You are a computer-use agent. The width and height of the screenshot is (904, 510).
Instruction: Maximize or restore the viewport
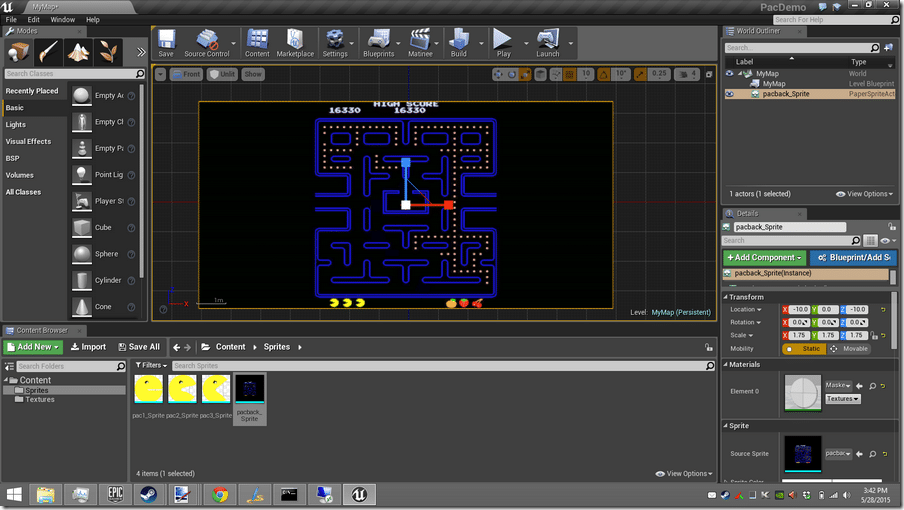(x=709, y=74)
